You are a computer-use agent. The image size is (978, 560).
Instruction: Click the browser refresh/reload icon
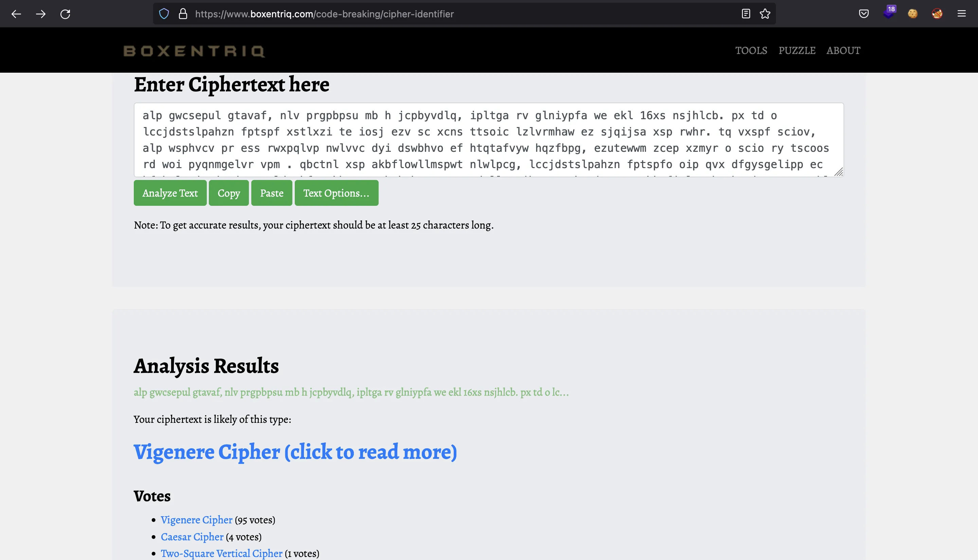pos(65,14)
